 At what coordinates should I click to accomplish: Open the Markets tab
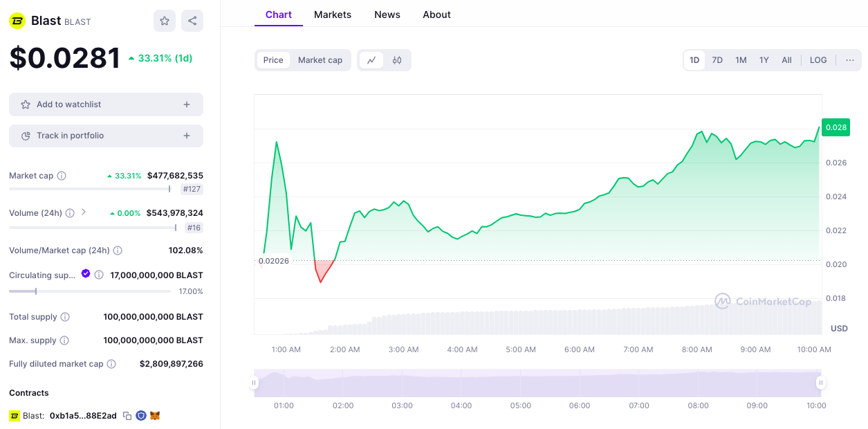coord(333,15)
